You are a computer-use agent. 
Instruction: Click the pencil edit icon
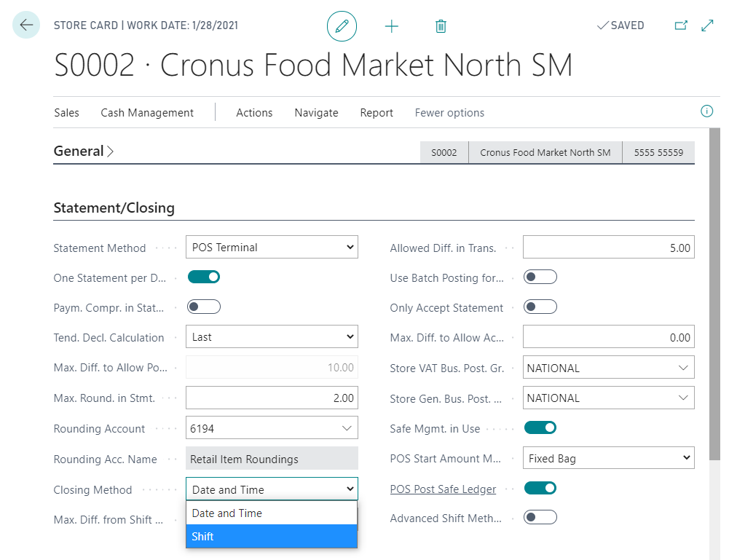pyautogui.click(x=342, y=26)
